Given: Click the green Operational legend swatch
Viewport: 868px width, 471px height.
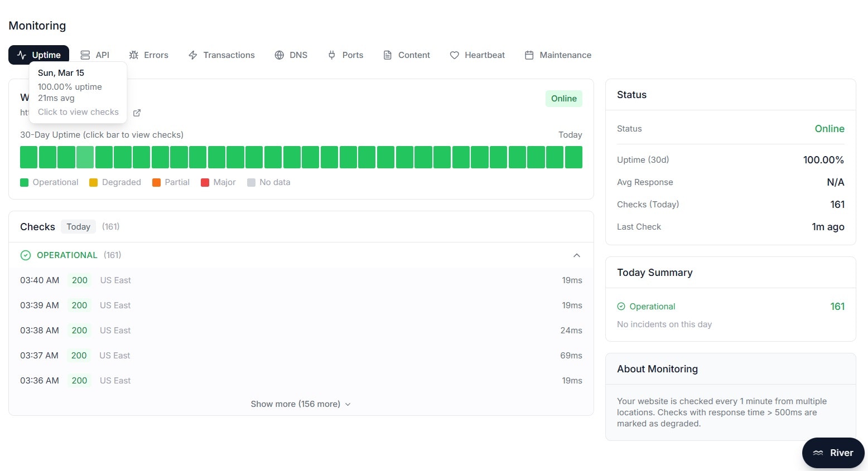Looking at the screenshot, I should tap(24, 182).
